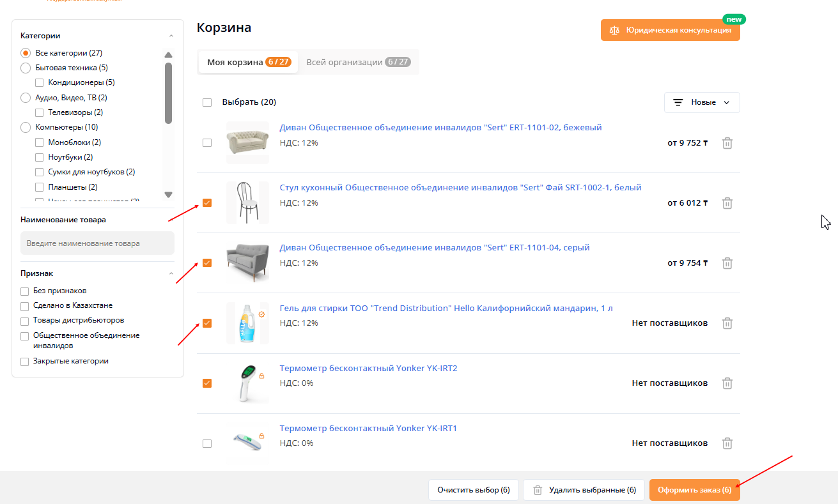Check the Ноутбуки subcategory filter
Viewport: 838px width, 504px height.
40,157
